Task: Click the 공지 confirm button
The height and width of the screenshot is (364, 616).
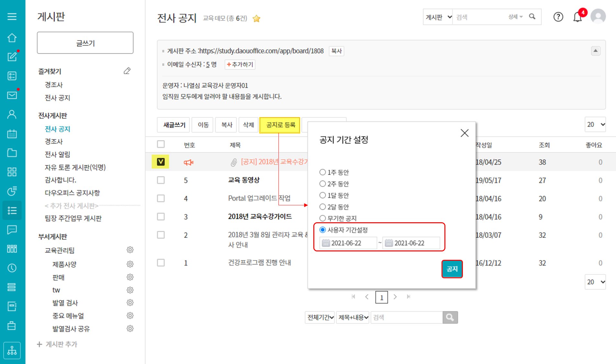Action: [452, 269]
